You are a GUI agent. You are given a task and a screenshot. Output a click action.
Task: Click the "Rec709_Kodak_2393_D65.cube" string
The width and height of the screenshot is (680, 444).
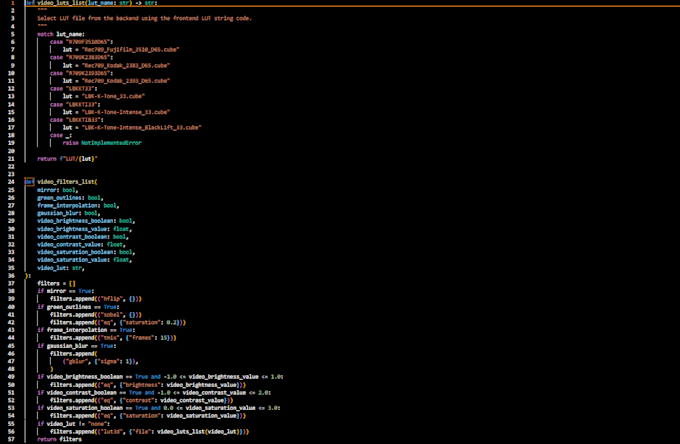pyautogui.click(x=125, y=81)
